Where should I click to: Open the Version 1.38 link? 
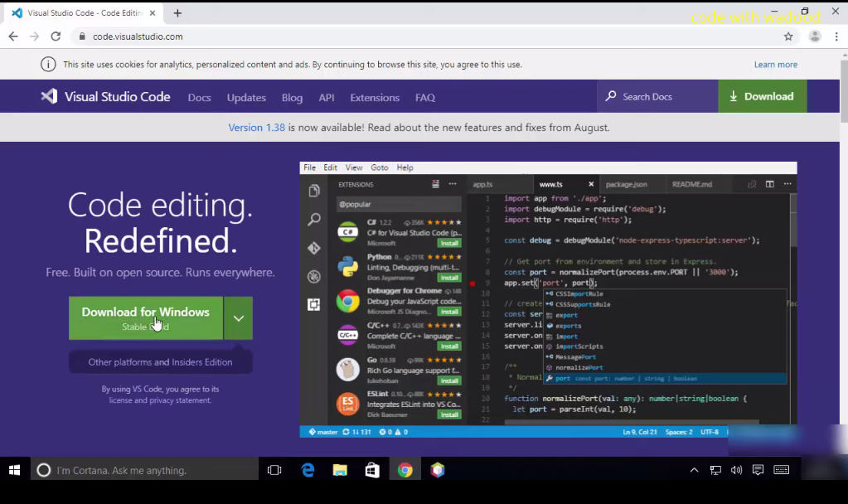[x=256, y=128]
